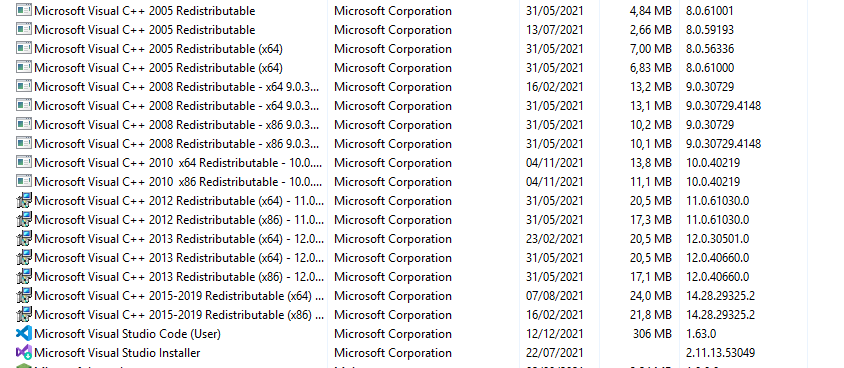Select Microsoft Visual Studio Installer program name
Screen dimensions: 844x368
tap(117, 353)
